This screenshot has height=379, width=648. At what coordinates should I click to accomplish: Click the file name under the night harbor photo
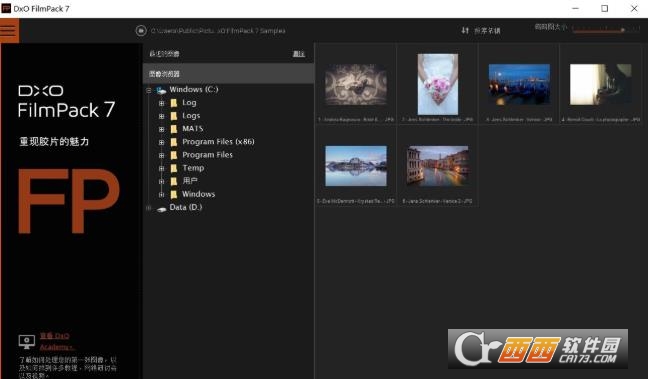(519, 120)
